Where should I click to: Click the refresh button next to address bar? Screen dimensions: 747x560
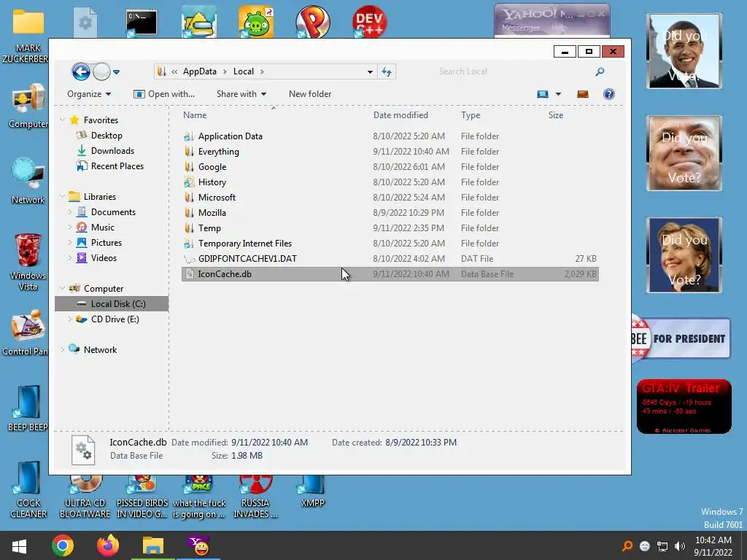pyautogui.click(x=387, y=72)
